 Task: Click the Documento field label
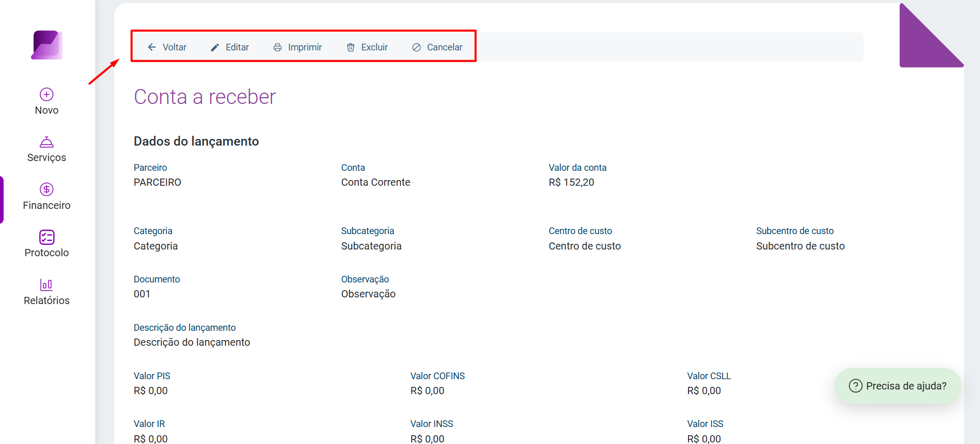point(157,279)
